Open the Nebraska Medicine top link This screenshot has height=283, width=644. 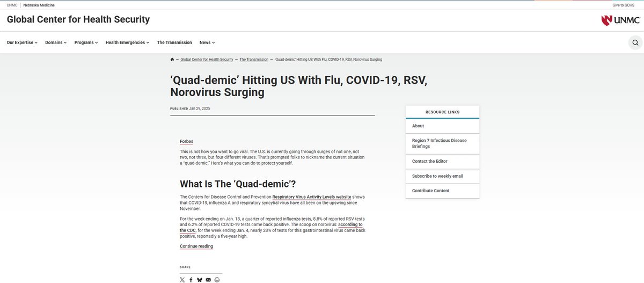coord(39,5)
